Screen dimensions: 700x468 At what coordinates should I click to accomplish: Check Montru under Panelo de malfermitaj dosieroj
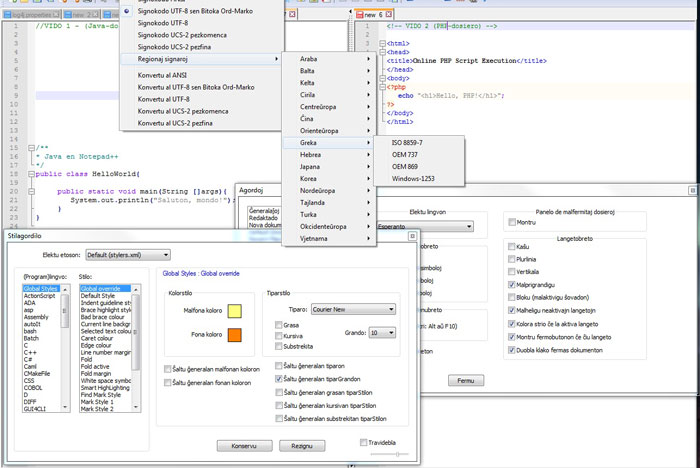pos(512,222)
